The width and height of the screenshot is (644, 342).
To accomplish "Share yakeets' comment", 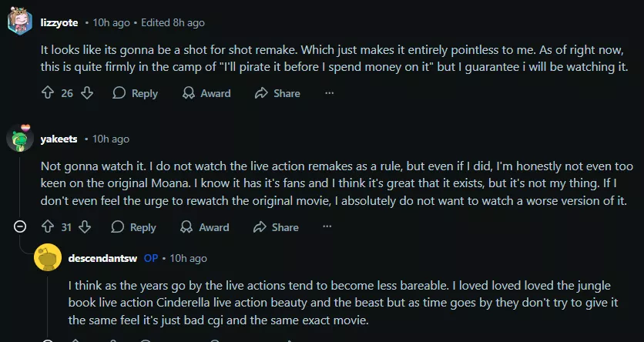I will tap(276, 227).
